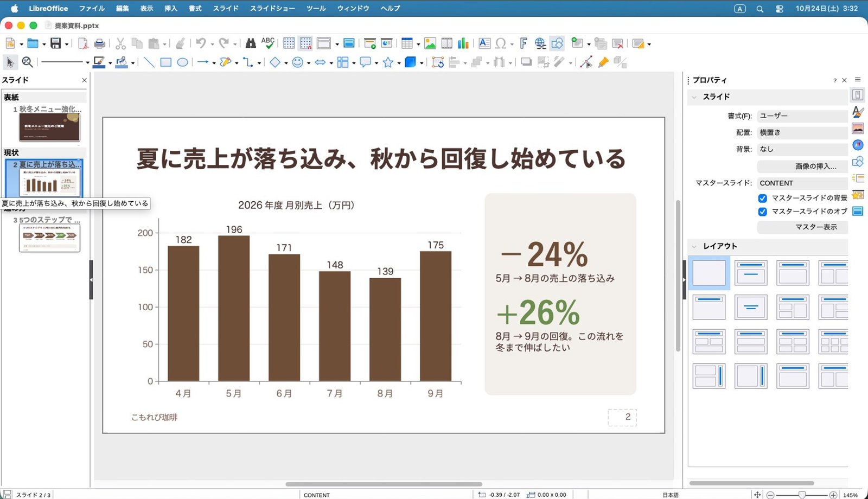Run the ABC spelling check

[x=268, y=43]
